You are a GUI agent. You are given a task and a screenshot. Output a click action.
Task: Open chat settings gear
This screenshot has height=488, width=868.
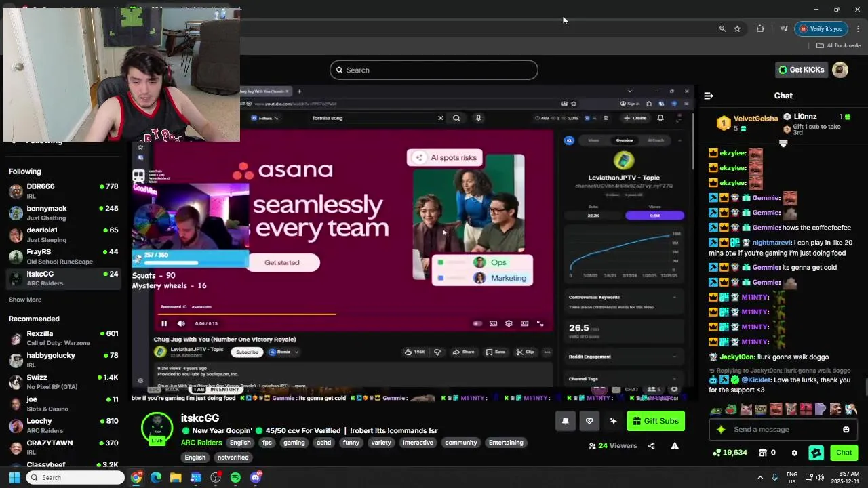tap(794, 453)
